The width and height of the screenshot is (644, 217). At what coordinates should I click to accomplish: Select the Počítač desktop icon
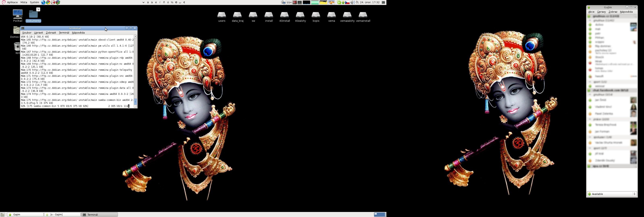click(18, 15)
